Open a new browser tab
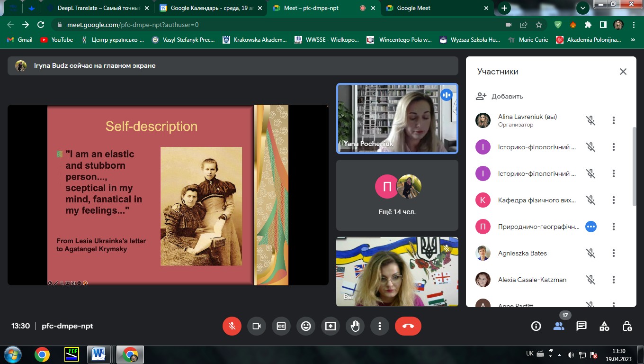 (504, 8)
